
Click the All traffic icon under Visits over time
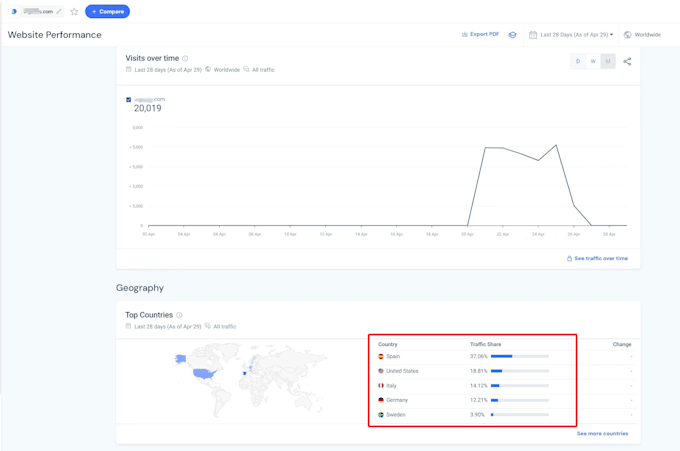pos(246,69)
